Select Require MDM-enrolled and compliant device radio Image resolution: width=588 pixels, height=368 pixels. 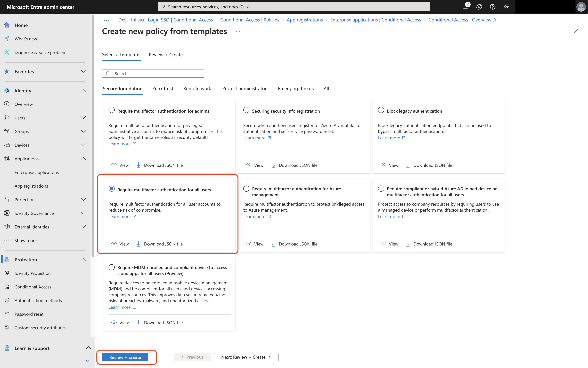(x=111, y=267)
